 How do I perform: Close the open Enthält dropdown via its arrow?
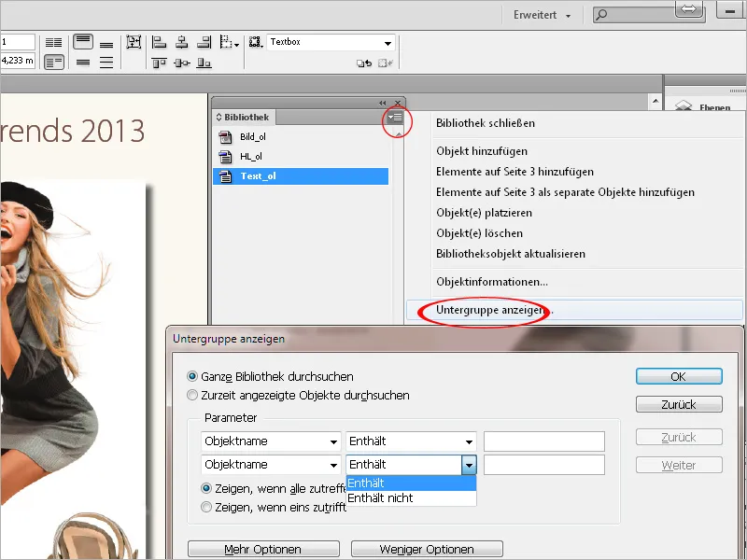(x=469, y=465)
